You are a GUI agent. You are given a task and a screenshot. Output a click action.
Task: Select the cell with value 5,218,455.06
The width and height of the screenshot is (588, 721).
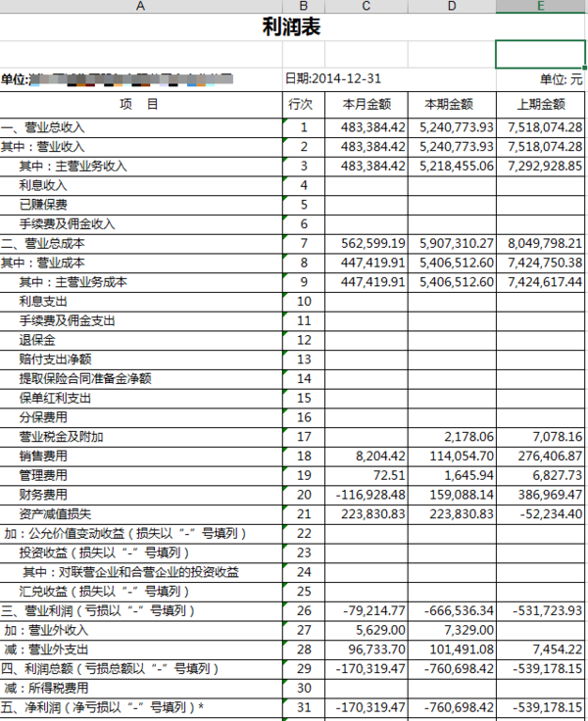[x=452, y=166]
